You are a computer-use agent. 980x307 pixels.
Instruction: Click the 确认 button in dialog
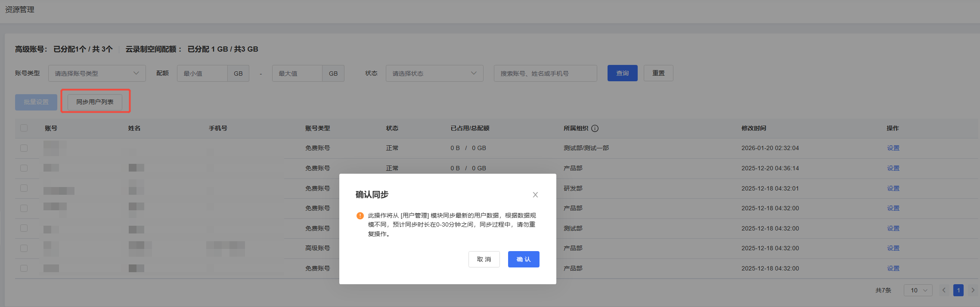pyautogui.click(x=524, y=259)
